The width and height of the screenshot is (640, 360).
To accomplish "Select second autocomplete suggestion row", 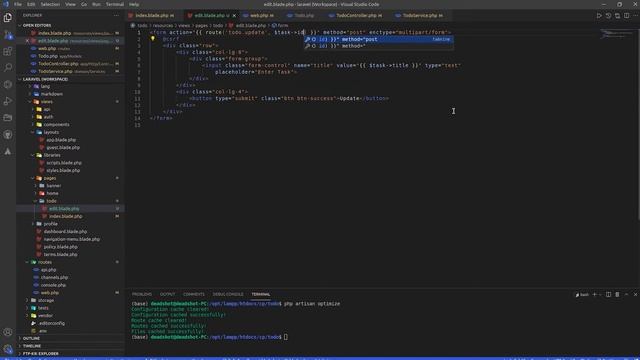I will point(378,46).
